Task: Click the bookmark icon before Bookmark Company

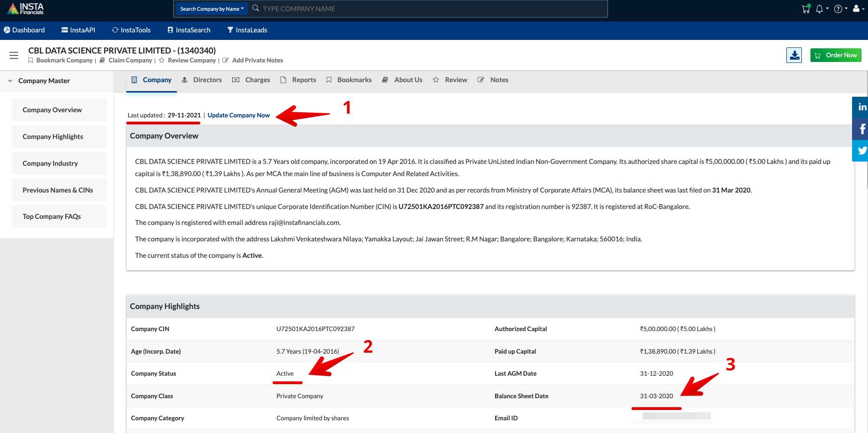Action: pyautogui.click(x=30, y=60)
